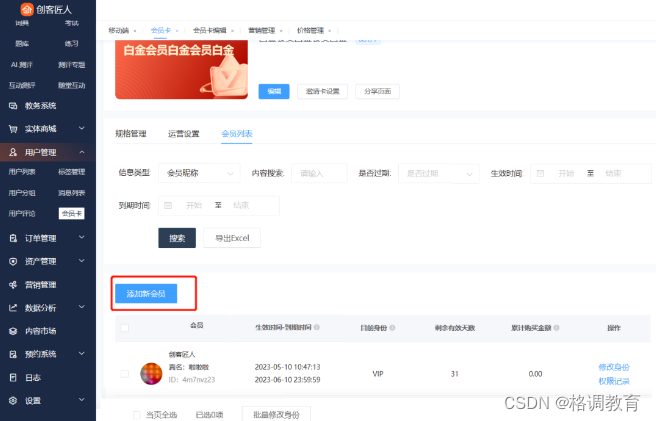Screen dimensions: 656x421
Task: Tick the select-all checkbox in table header
Action: click(x=125, y=328)
